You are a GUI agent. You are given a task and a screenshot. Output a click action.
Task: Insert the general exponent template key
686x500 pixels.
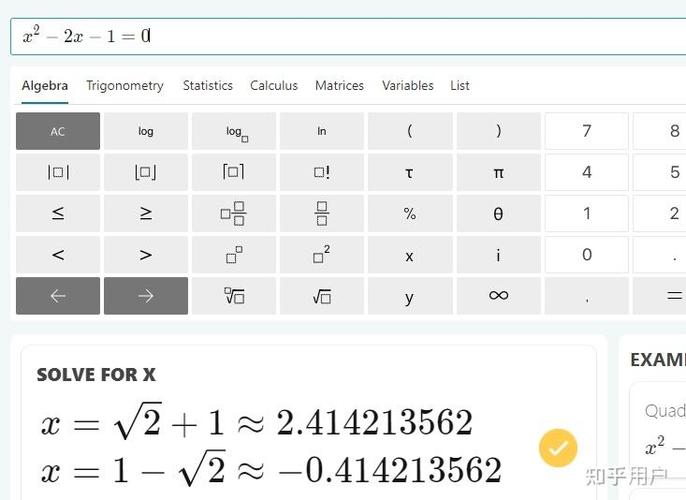tap(234, 255)
